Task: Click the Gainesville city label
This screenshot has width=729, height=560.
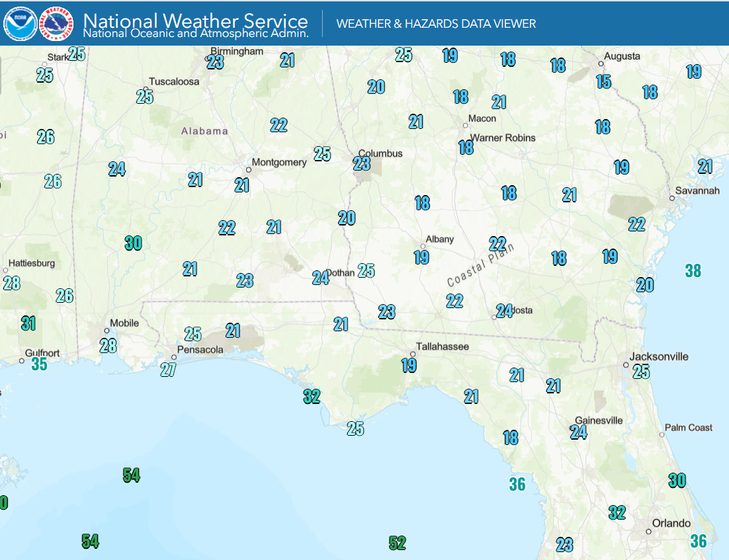Action: tap(599, 420)
